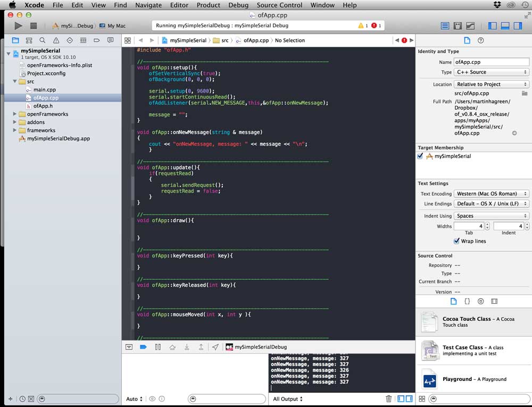
Task: Open the Debug menu
Action: [238, 5]
